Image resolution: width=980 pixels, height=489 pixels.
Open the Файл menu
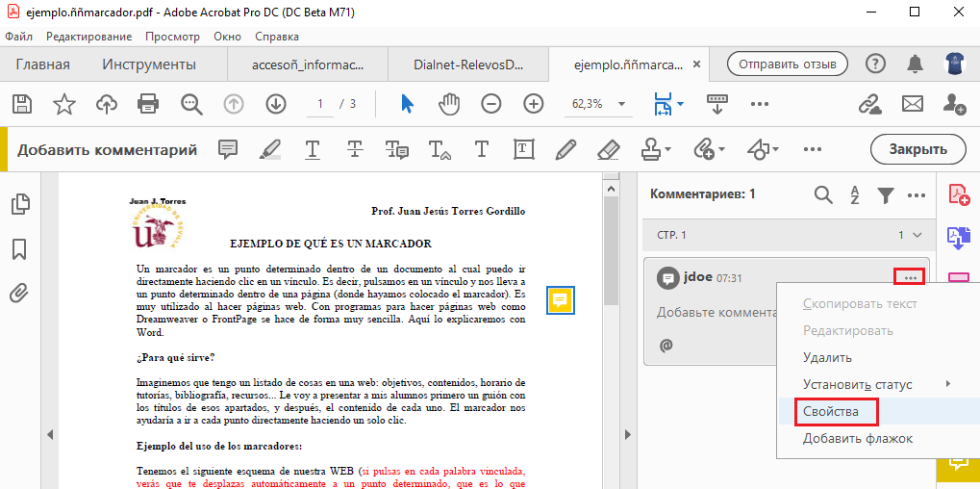click(x=19, y=37)
